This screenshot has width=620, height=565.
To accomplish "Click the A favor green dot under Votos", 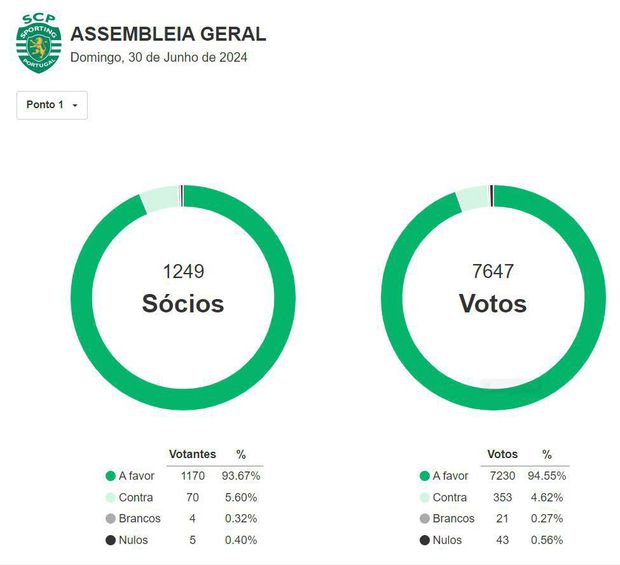I will tap(425, 476).
